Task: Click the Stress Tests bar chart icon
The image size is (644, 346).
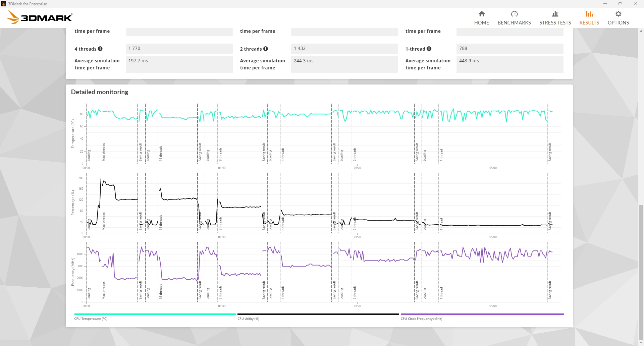Action: tap(555, 14)
